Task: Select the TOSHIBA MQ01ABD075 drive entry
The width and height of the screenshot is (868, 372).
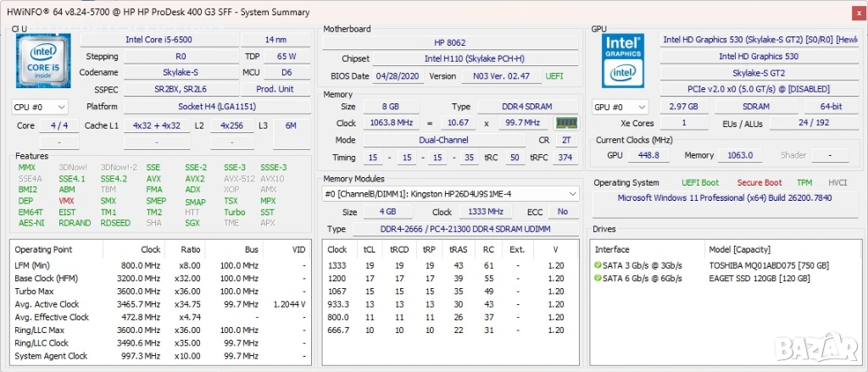Action: [x=768, y=265]
